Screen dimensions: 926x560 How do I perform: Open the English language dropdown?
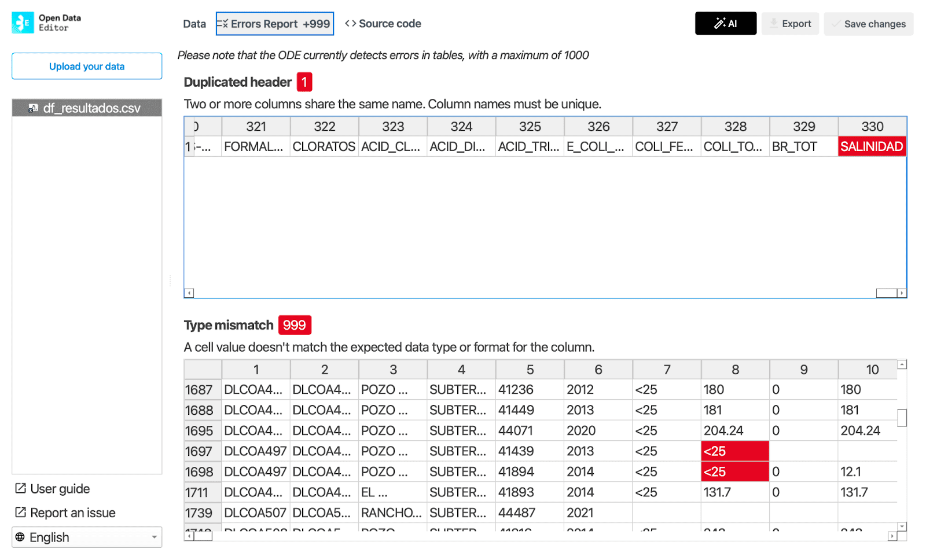[87, 537]
